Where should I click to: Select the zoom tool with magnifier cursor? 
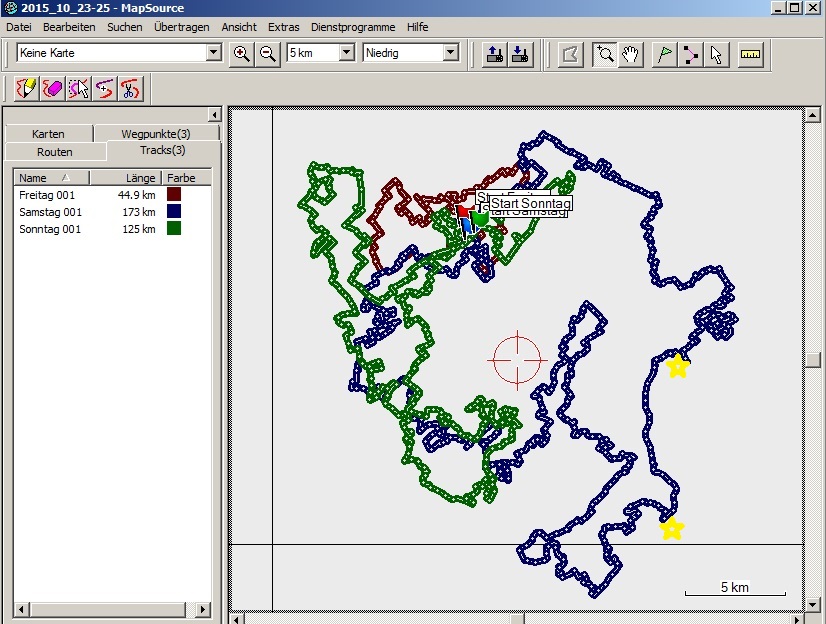point(604,54)
